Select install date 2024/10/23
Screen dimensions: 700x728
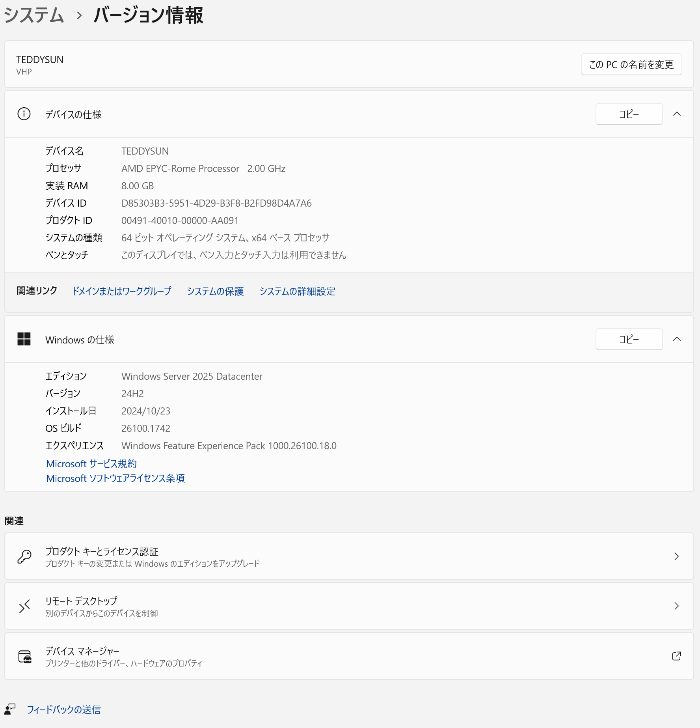click(x=146, y=411)
